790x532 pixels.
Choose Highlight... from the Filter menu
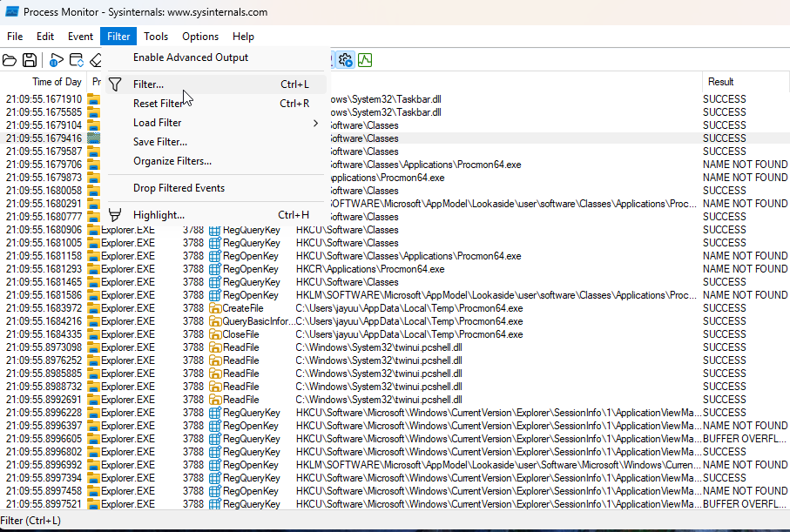tap(216, 214)
